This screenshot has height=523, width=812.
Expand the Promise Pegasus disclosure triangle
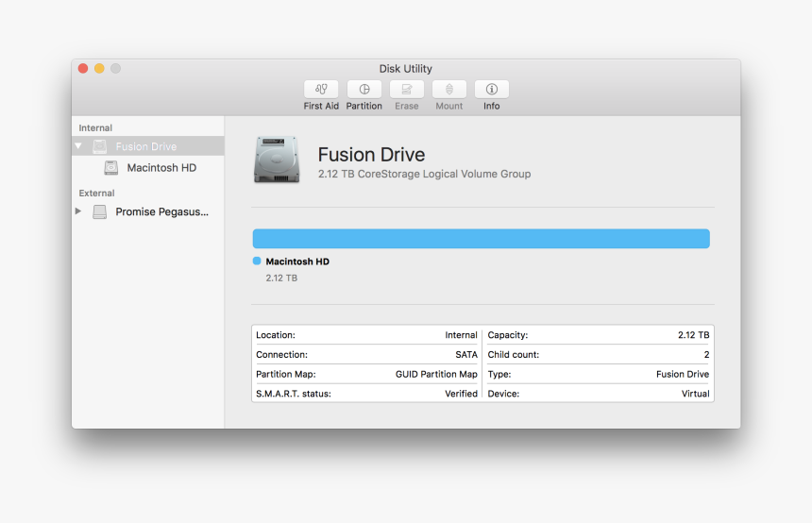(78, 211)
